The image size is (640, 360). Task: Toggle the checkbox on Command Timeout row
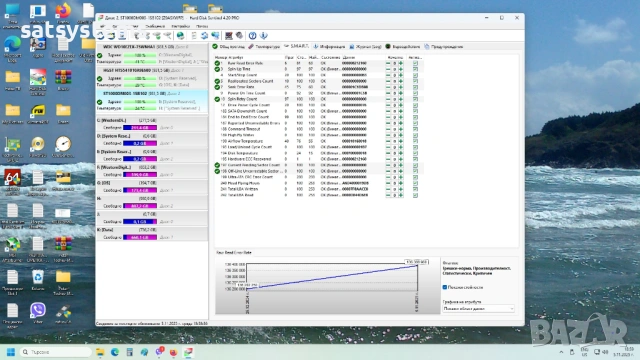point(415,129)
